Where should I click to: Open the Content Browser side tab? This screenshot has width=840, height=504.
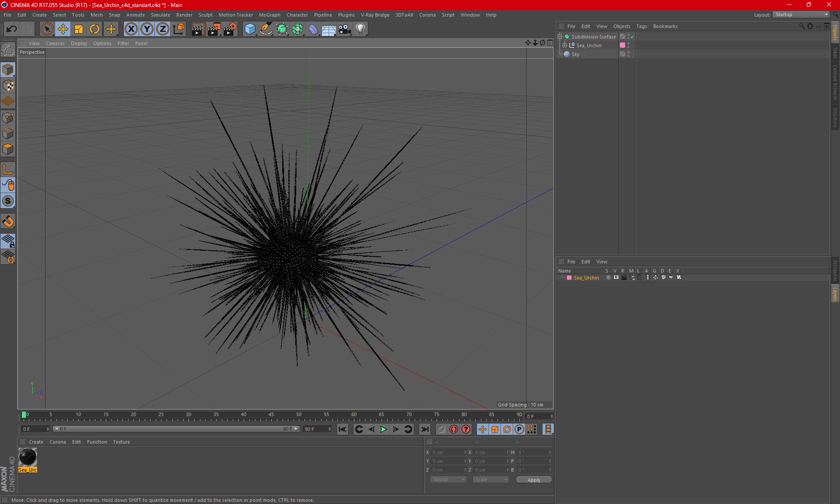click(835, 82)
